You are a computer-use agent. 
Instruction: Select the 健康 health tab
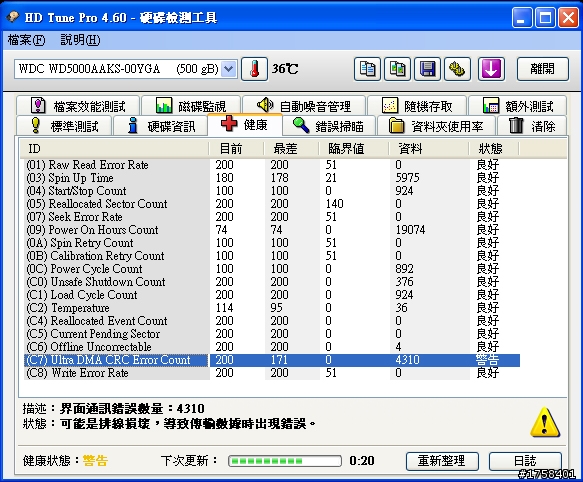245,124
